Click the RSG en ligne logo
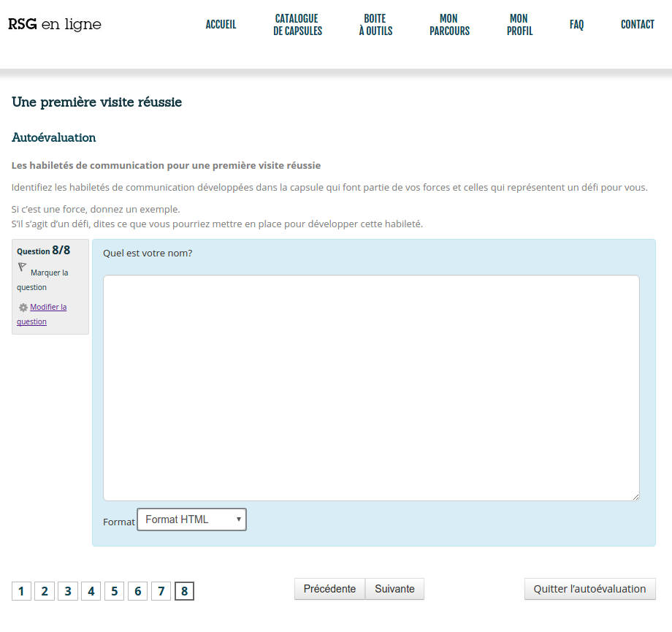 click(x=55, y=24)
